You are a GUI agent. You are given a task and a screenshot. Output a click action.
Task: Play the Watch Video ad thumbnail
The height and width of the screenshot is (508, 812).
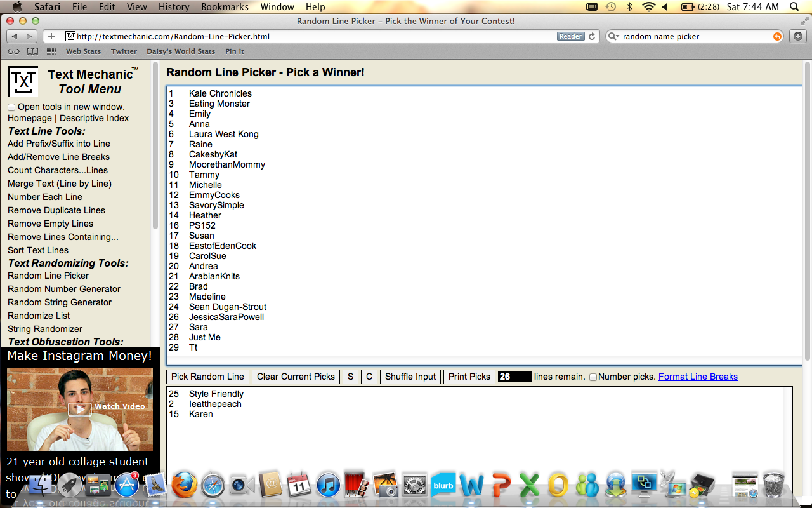[80, 408]
